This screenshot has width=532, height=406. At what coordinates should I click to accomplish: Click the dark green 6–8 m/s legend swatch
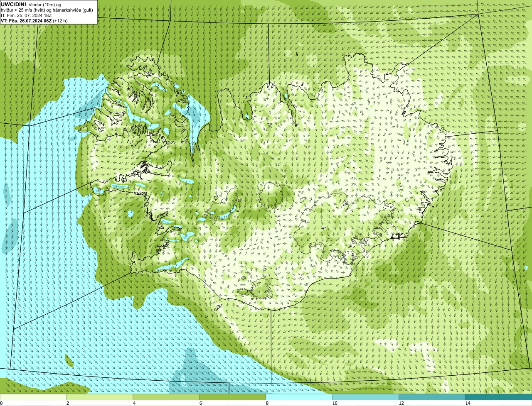pos(233,397)
